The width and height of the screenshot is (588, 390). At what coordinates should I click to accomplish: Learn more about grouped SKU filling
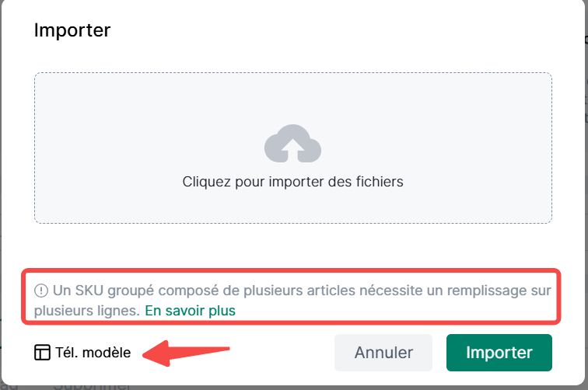(190, 310)
